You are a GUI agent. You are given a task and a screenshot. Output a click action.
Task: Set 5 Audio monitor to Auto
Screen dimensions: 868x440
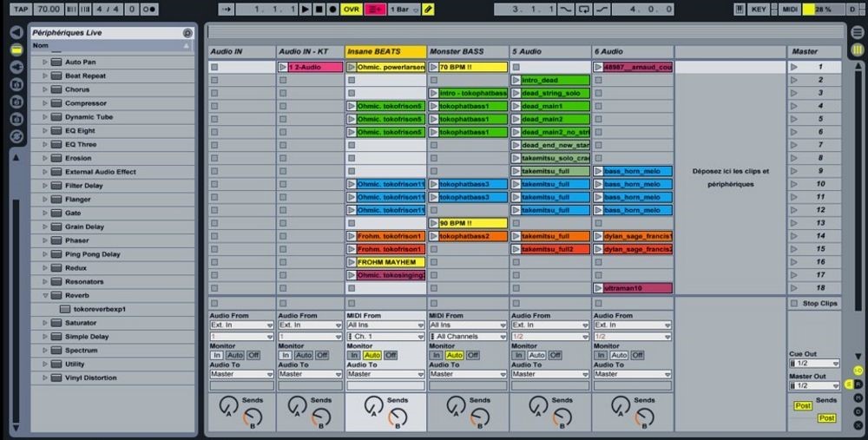[x=536, y=355]
